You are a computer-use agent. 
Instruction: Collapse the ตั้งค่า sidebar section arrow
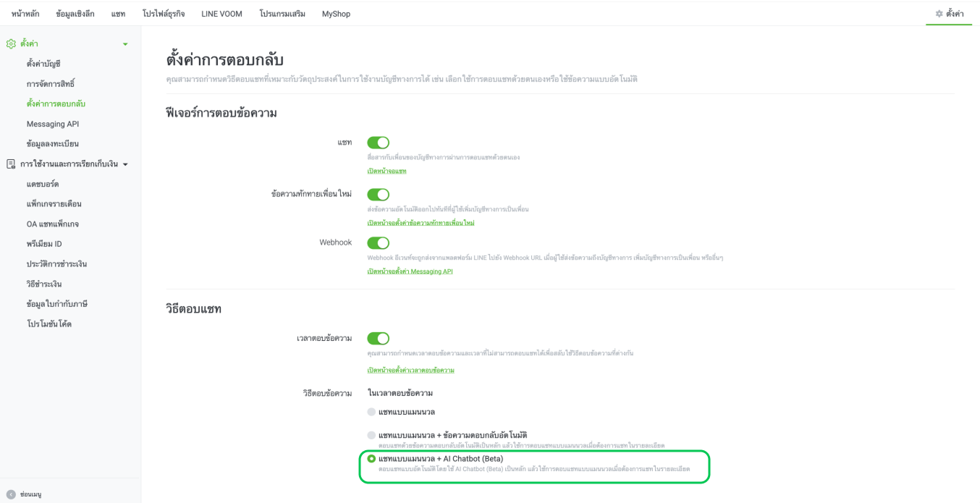click(125, 44)
